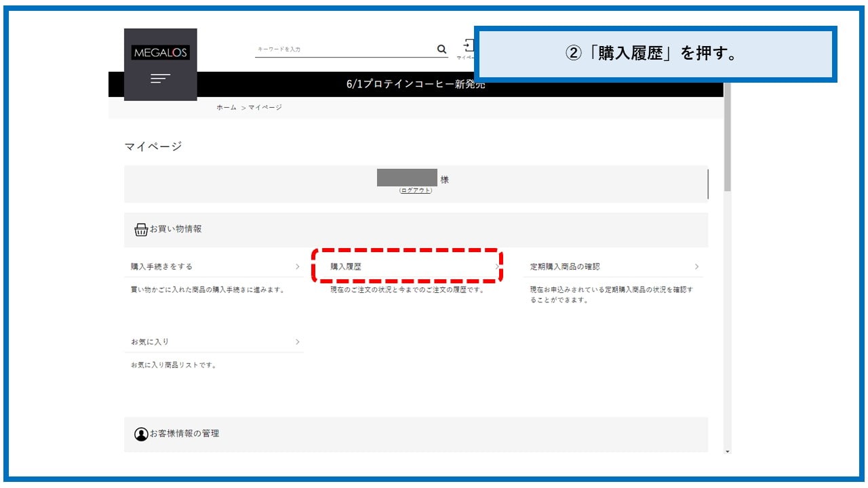Open 定期購入商品の確認
The width and height of the screenshot is (868, 488).
pyautogui.click(x=565, y=267)
